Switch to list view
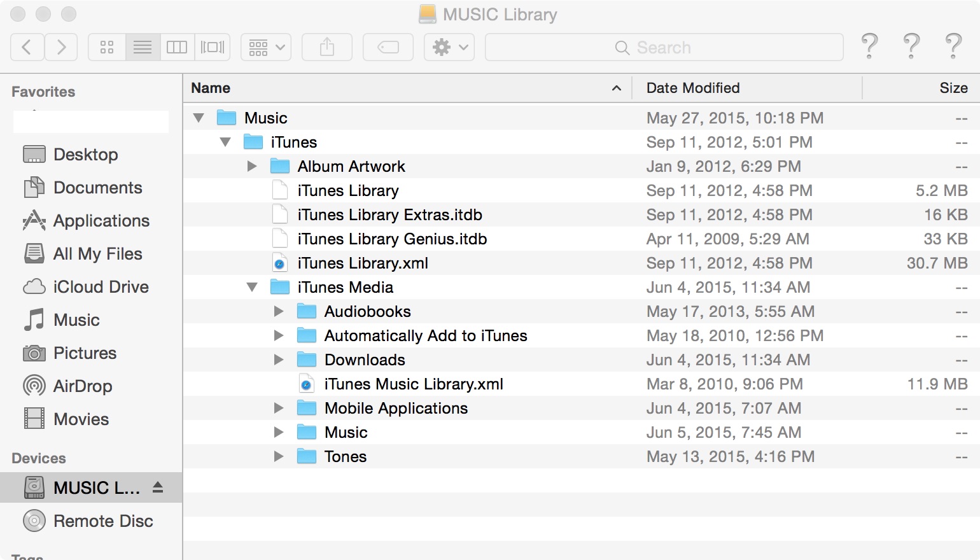The height and width of the screenshot is (560, 980). [x=143, y=47]
